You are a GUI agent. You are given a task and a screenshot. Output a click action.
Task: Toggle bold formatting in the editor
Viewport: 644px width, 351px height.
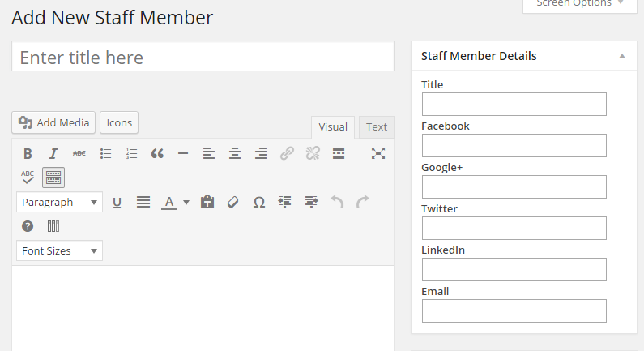[x=28, y=153]
